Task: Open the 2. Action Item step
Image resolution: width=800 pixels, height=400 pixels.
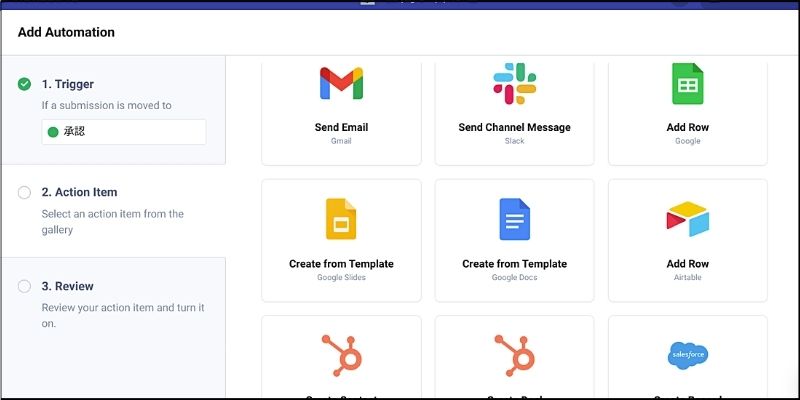Action: pyautogui.click(x=80, y=192)
